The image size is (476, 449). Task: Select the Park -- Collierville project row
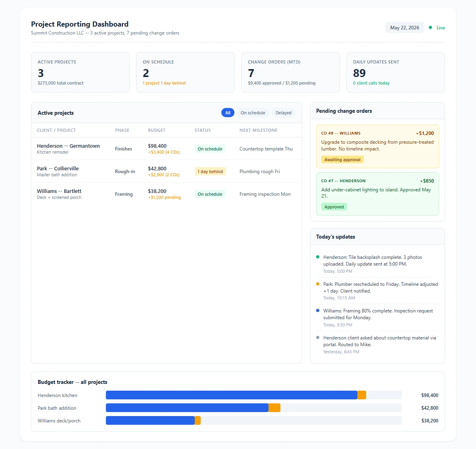click(x=167, y=172)
